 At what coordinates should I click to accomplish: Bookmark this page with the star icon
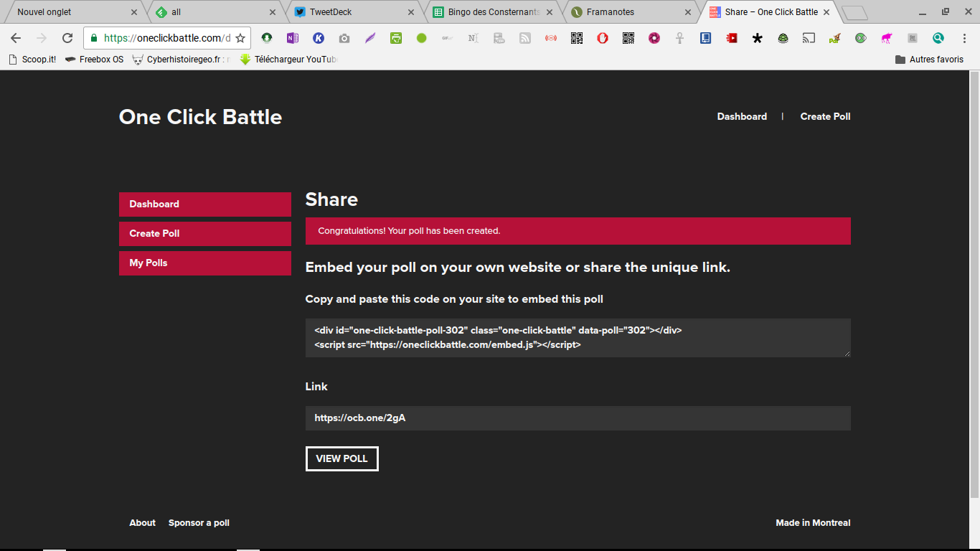pyautogui.click(x=240, y=38)
